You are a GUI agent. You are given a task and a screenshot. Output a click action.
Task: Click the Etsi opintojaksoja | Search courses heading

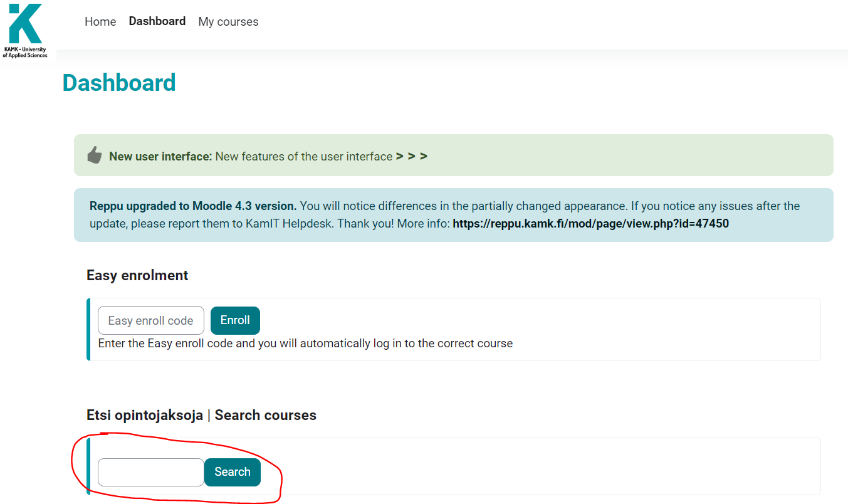(201, 415)
